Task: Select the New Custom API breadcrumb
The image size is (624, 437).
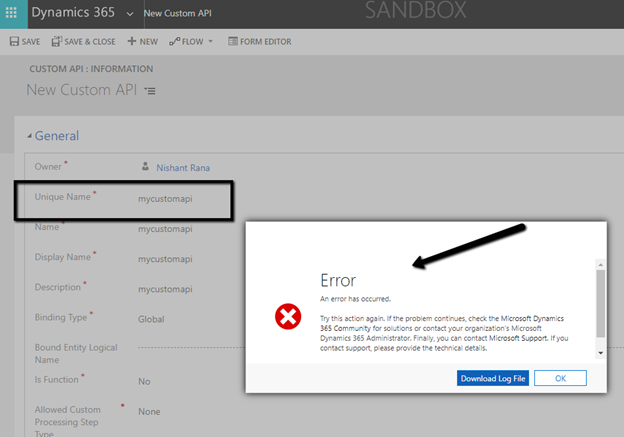Action: pos(177,13)
